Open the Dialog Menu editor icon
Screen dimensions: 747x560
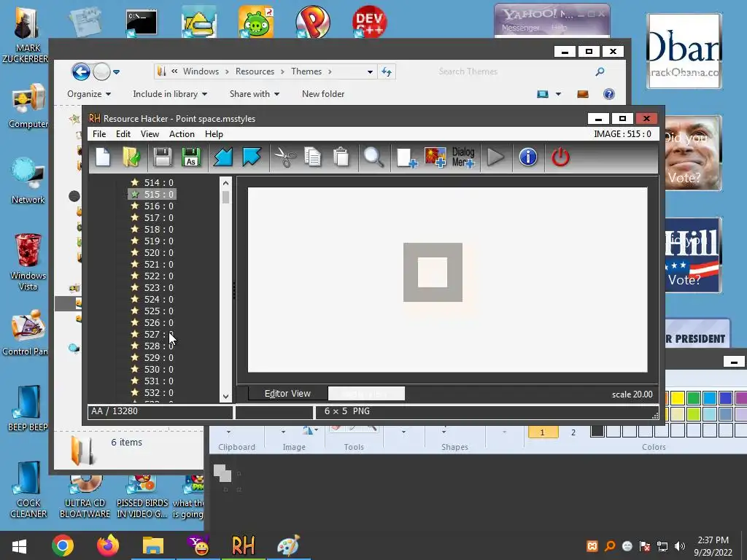click(x=463, y=157)
